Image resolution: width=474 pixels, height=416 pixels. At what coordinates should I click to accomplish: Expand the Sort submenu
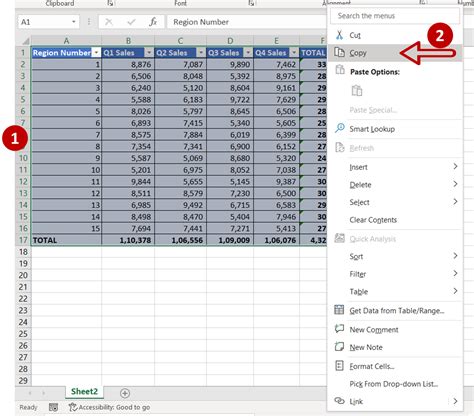pos(455,255)
